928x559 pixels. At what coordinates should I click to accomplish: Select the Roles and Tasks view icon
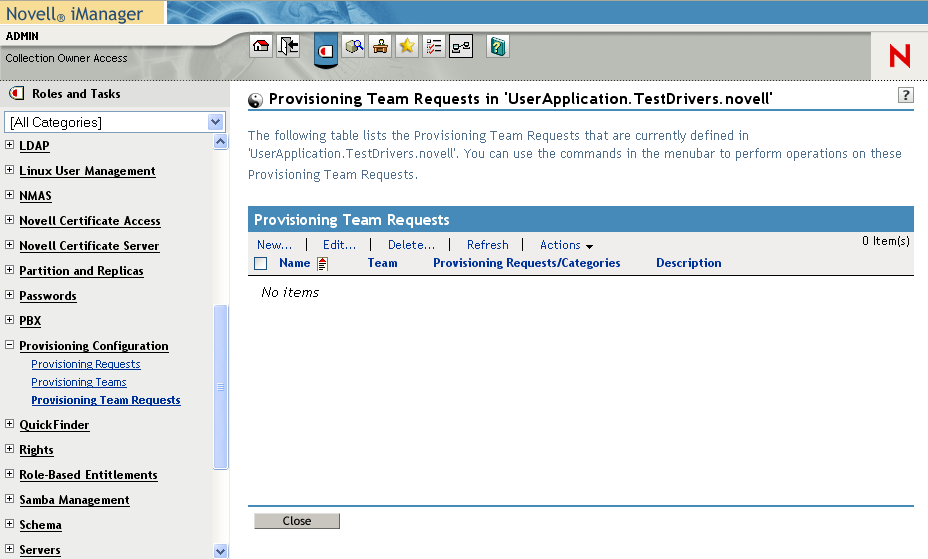(x=326, y=51)
